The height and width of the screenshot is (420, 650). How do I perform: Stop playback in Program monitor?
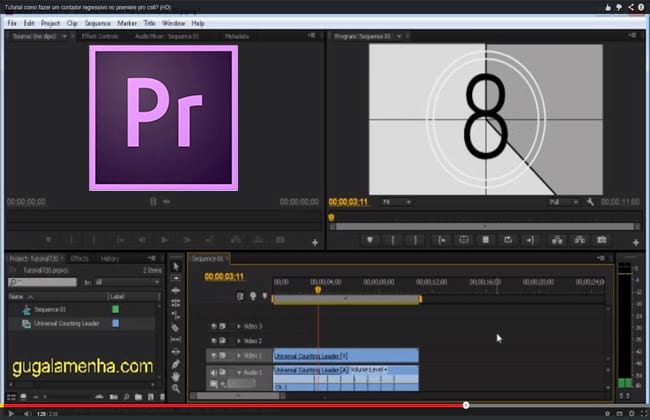coord(485,240)
